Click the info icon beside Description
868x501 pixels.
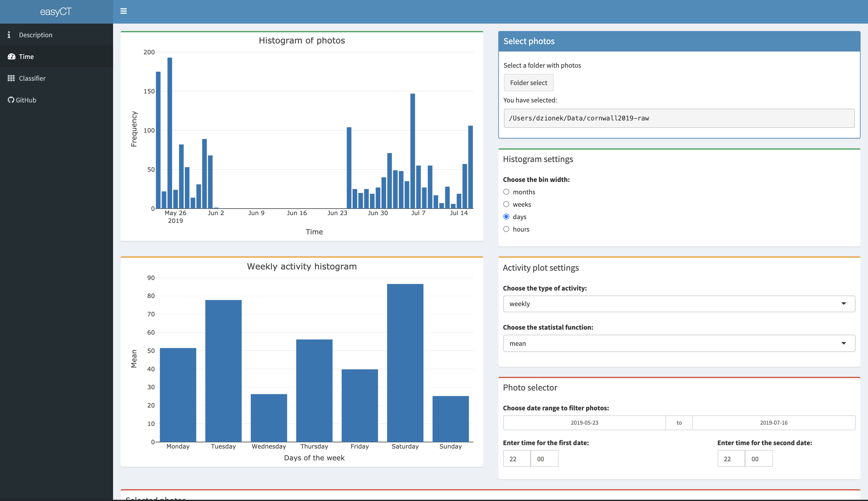9,35
